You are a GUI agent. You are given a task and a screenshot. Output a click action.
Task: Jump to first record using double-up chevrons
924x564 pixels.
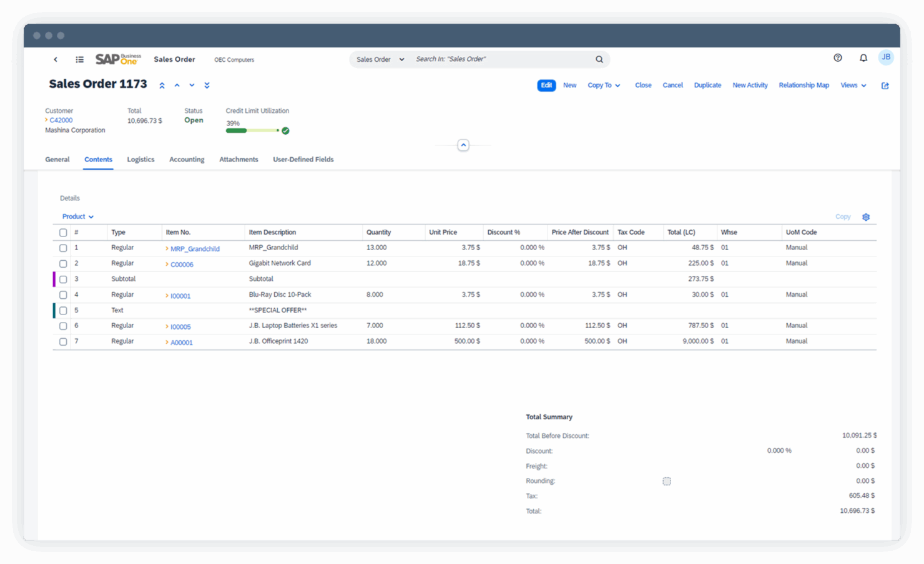click(x=162, y=85)
